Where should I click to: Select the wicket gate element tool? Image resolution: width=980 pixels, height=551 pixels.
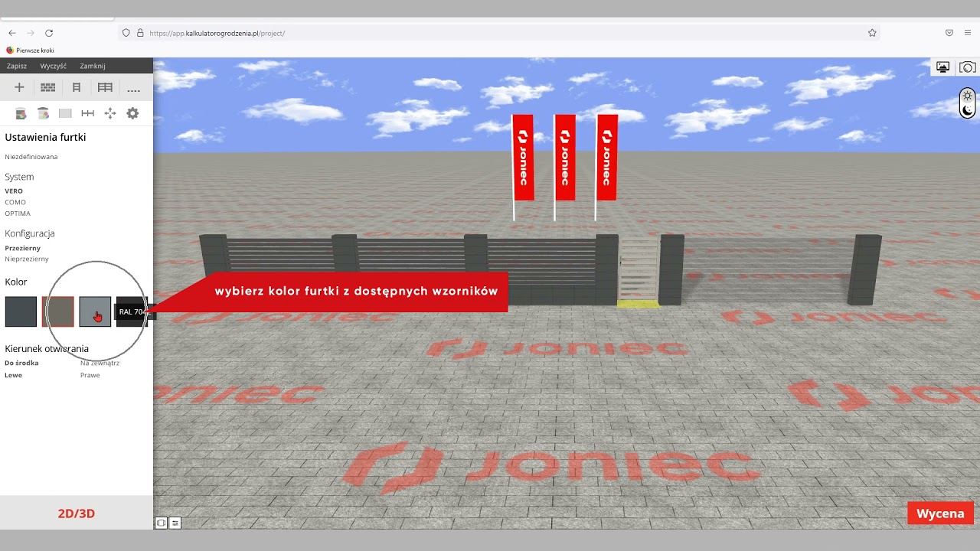(77, 88)
